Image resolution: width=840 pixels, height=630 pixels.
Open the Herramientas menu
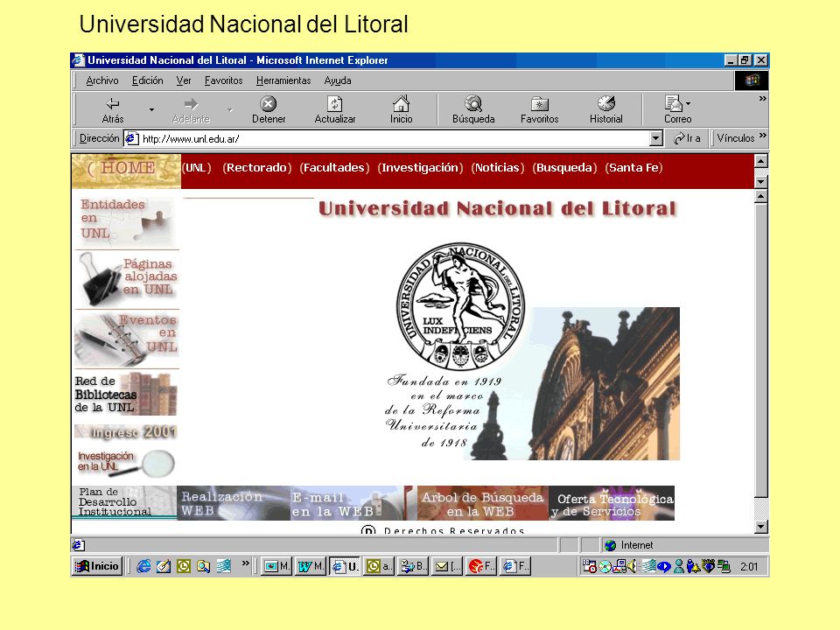(283, 80)
